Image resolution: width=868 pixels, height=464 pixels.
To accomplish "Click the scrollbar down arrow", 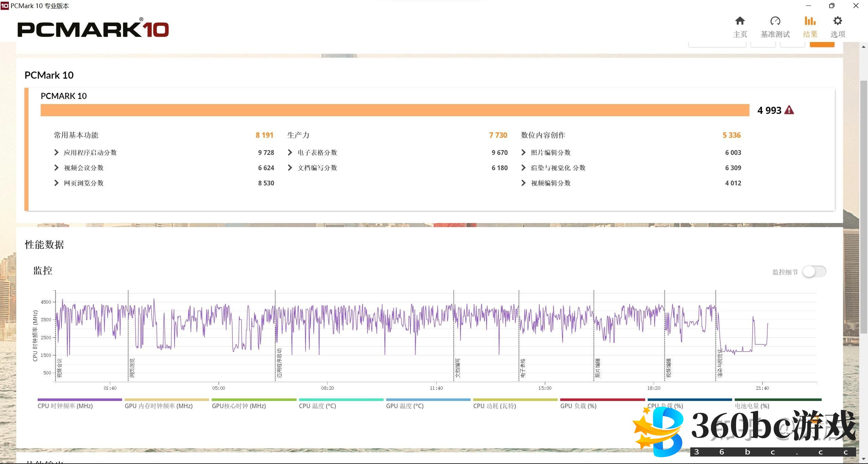I will click(864, 459).
